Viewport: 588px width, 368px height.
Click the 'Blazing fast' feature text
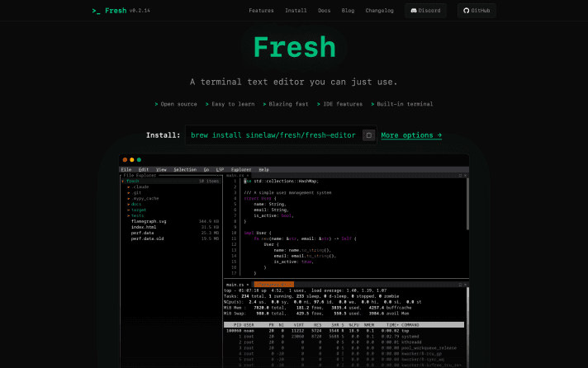click(288, 104)
